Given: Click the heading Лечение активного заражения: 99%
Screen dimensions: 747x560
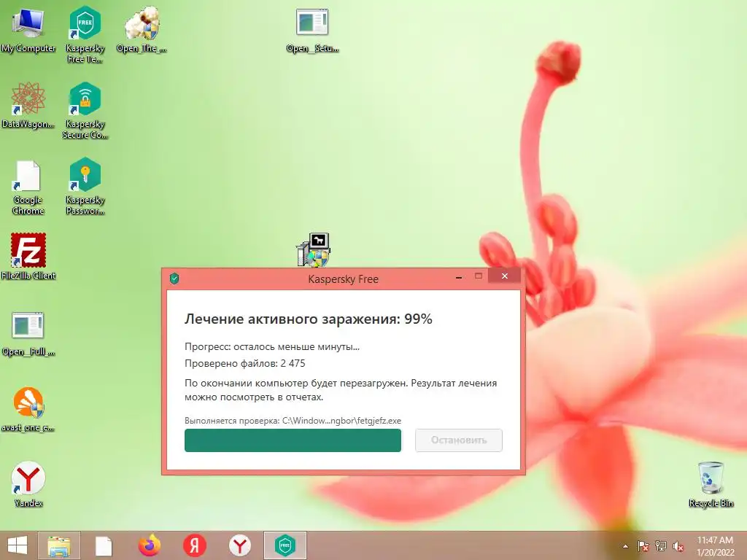Looking at the screenshot, I should pos(309,319).
